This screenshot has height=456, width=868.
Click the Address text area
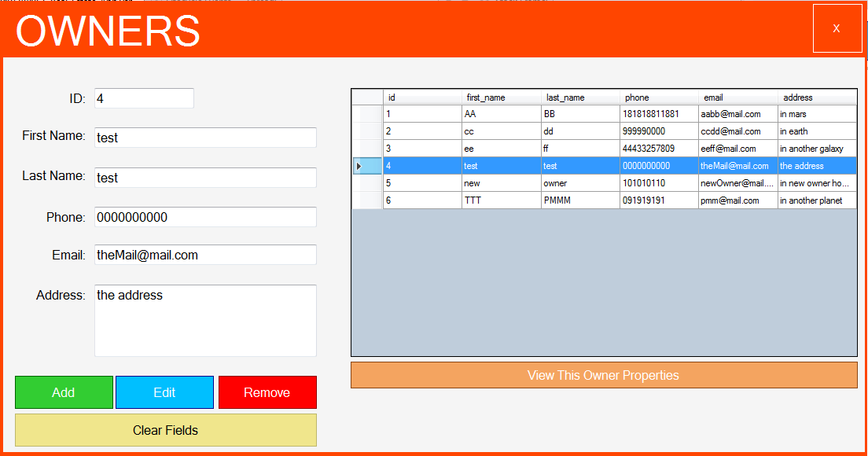tap(204, 320)
